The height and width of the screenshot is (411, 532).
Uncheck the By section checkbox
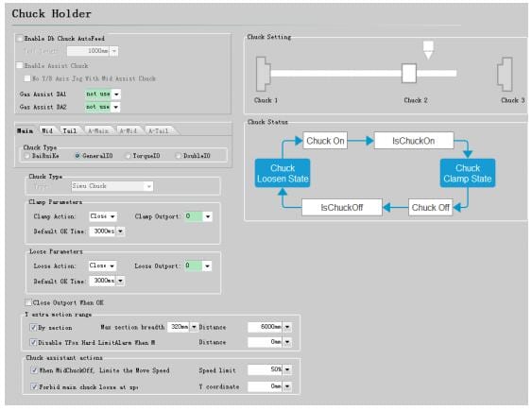pos(33,327)
